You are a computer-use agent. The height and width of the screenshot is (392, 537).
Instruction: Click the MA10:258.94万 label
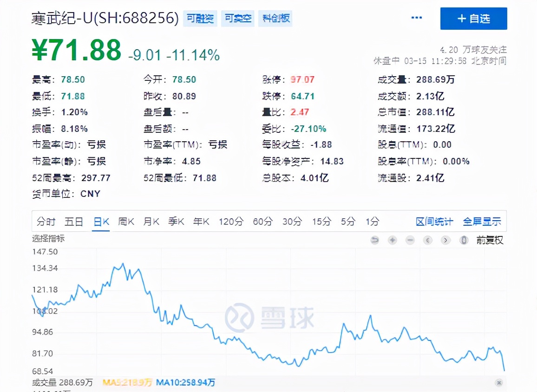[186, 382]
